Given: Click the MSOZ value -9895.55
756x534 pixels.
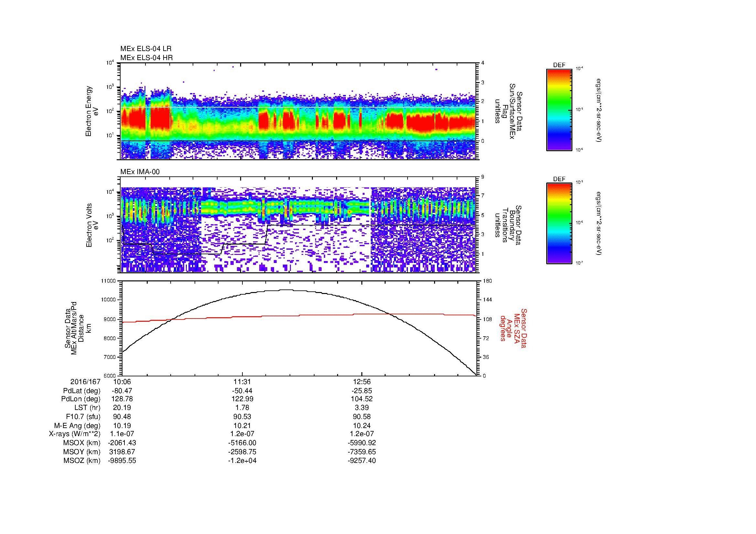Looking at the screenshot, I should tap(122, 461).
